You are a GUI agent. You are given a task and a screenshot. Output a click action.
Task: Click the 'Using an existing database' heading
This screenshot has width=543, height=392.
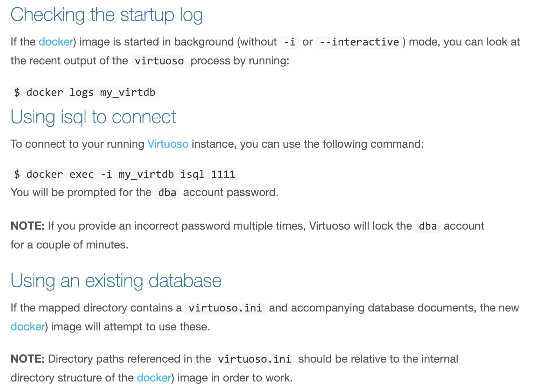pyautogui.click(x=116, y=281)
